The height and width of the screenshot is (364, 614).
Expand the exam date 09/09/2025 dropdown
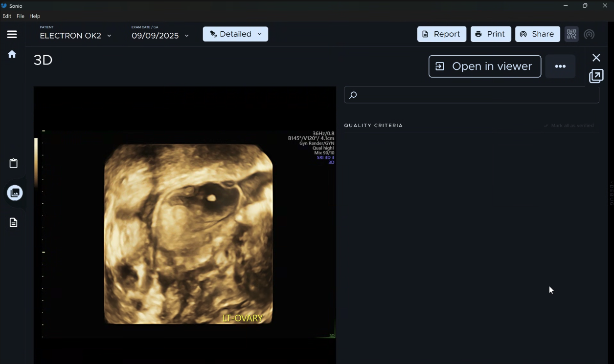pos(160,36)
